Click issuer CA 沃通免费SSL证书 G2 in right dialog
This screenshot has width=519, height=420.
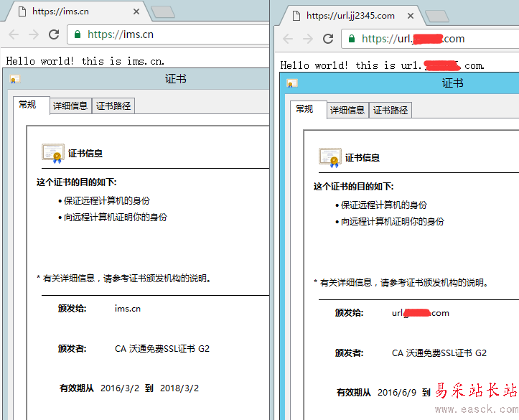439,353
